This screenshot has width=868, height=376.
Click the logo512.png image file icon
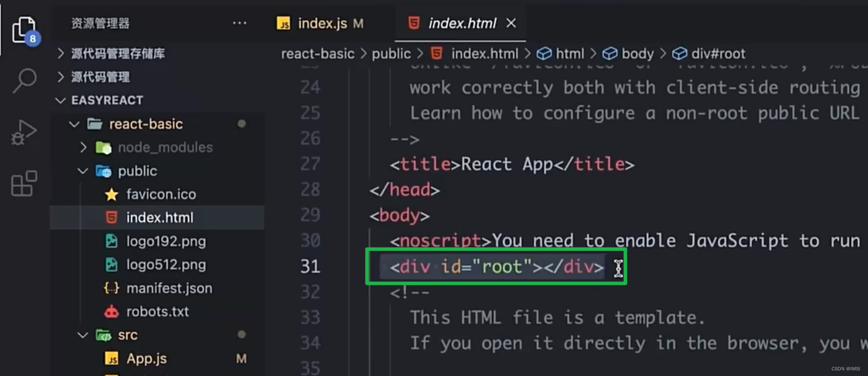112,265
